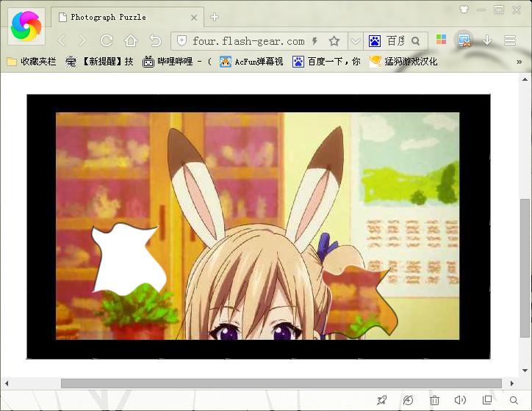Viewport: 532px width, 411px height.
Task: Open the skin shirt icon in title bar
Action: pyautogui.click(x=464, y=10)
